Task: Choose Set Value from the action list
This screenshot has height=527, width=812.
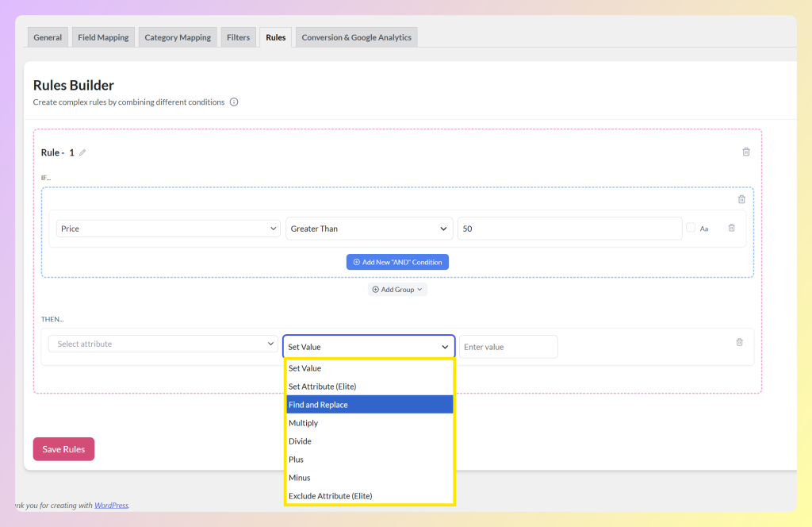Action: [x=370, y=368]
